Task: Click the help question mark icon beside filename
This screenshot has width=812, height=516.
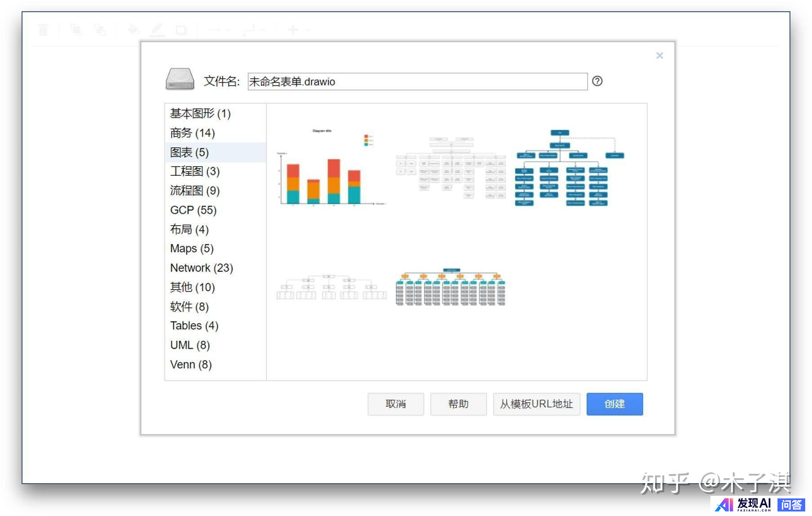Action: click(597, 81)
